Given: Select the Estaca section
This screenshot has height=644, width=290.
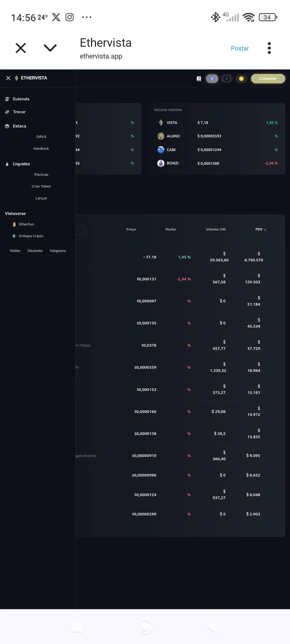Looking at the screenshot, I should coord(19,126).
